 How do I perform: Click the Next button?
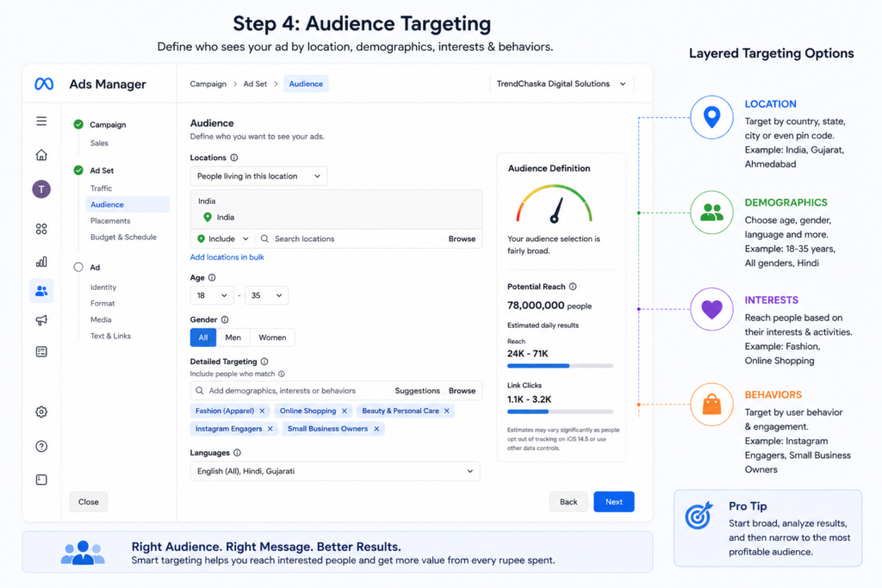[x=613, y=502]
